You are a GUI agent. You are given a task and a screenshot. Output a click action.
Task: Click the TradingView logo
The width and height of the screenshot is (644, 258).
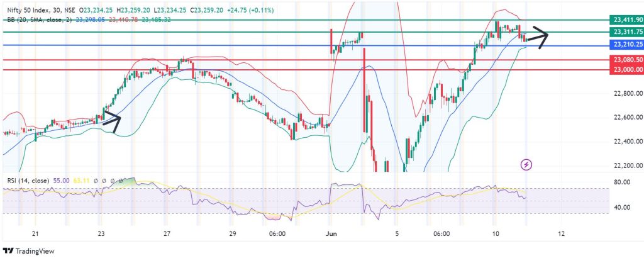coord(28,250)
